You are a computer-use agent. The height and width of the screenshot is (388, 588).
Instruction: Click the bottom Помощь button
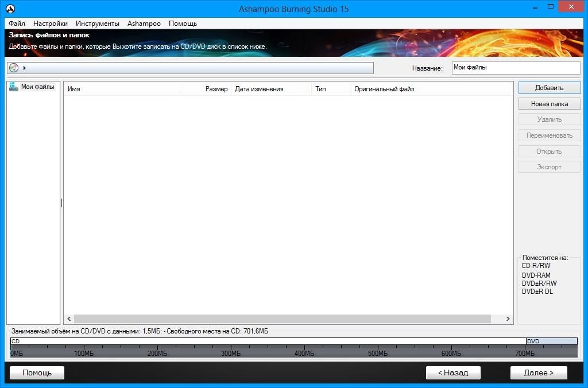pyautogui.click(x=37, y=373)
